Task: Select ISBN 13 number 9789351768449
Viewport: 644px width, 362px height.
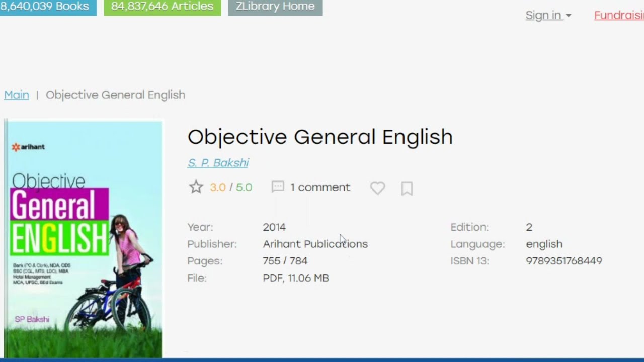Action: point(564,261)
